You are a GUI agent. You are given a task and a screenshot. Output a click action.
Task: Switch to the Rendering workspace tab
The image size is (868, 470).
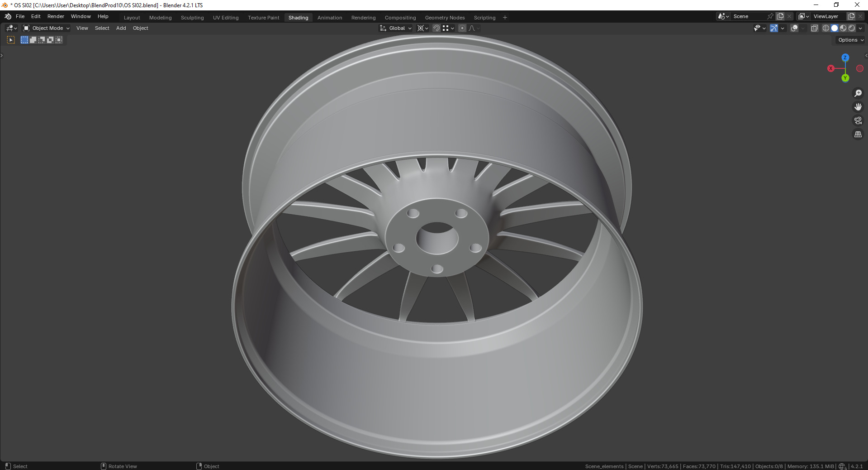364,18
